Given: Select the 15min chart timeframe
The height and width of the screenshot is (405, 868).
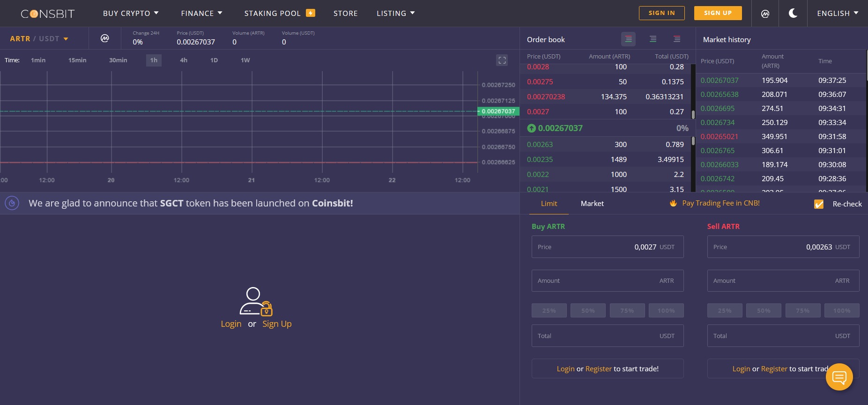Looking at the screenshot, I should tap(77, 60).
